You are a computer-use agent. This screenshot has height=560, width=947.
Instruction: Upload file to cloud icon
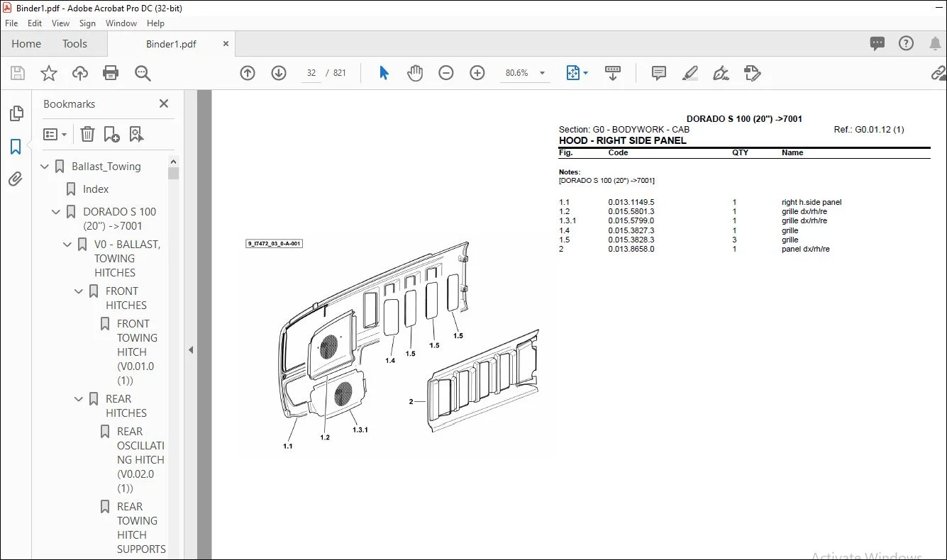80,73
